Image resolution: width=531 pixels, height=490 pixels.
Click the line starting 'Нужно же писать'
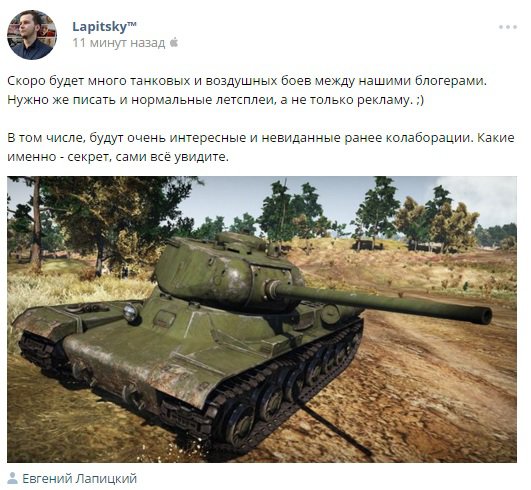pos(215,100)
